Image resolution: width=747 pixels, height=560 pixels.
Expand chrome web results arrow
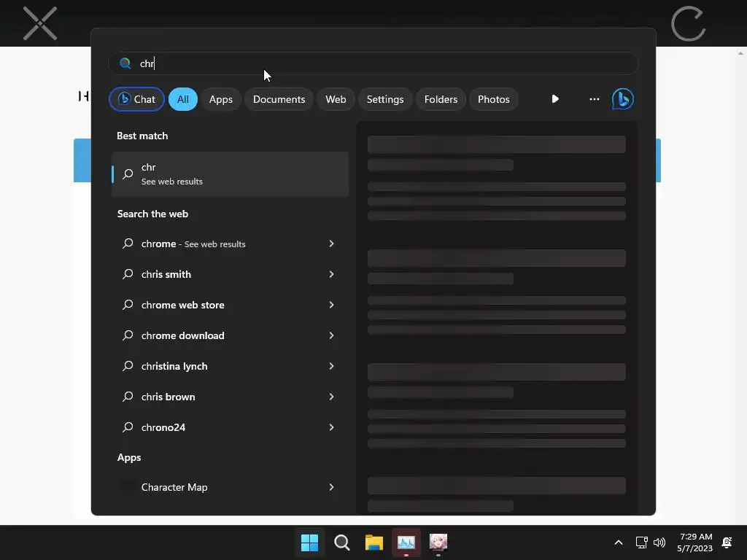pos(332,244)
